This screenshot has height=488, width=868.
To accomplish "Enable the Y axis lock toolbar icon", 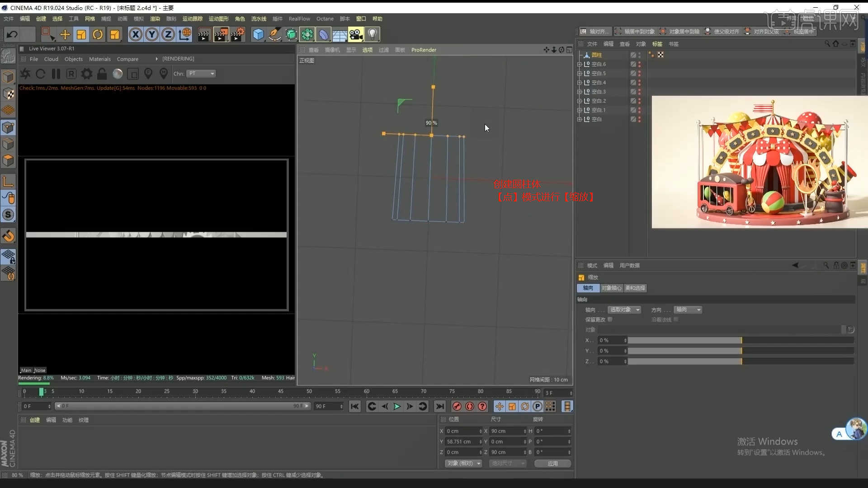I will coord(152,34).
